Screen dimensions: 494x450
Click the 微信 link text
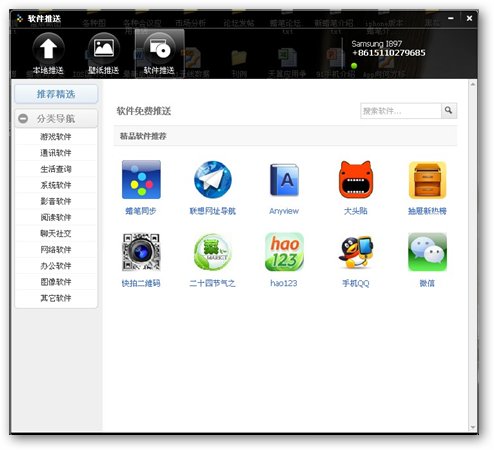427,283
